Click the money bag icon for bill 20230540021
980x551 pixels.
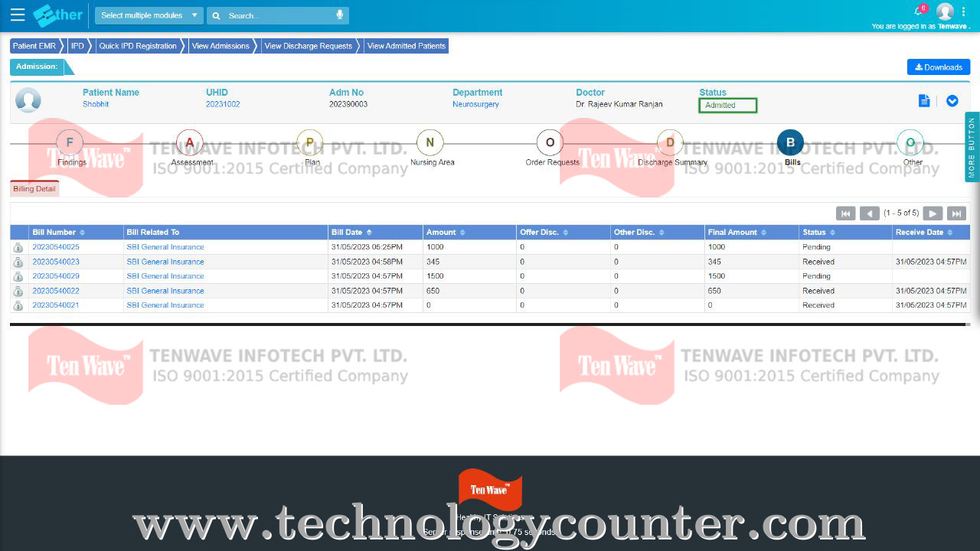pyautogui.click(x=18, y=305)
